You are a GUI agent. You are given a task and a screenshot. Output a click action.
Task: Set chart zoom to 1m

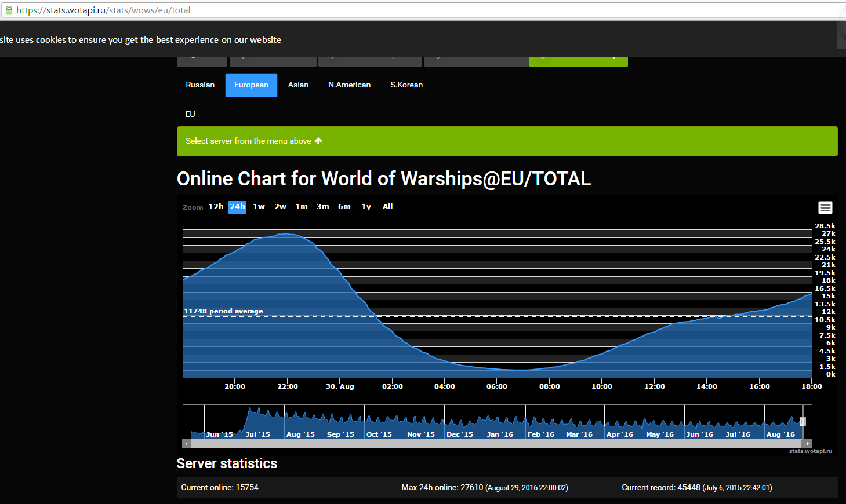click(302, 207)
